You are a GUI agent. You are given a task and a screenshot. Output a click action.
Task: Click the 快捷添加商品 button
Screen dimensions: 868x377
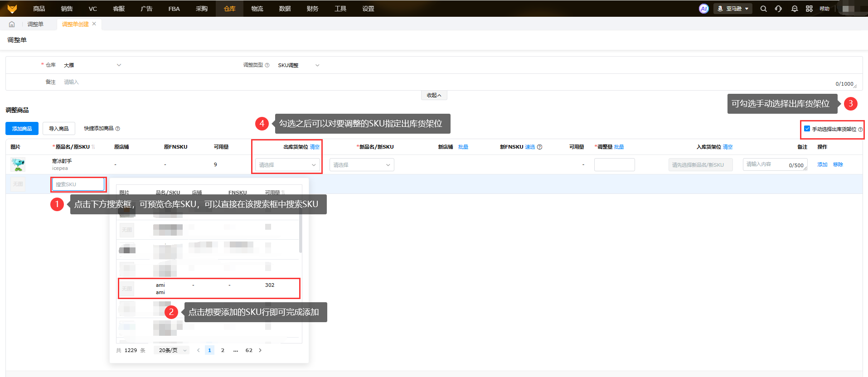pyautogui.click(x=99, y=129)
